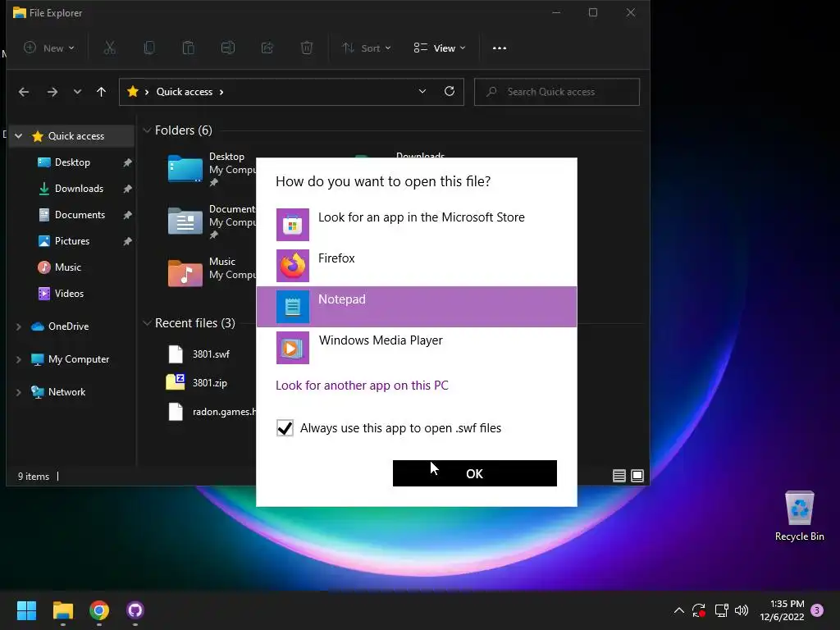Click the Search Quick access field
Screen dimensions: 840x630
tap(557, 92)
